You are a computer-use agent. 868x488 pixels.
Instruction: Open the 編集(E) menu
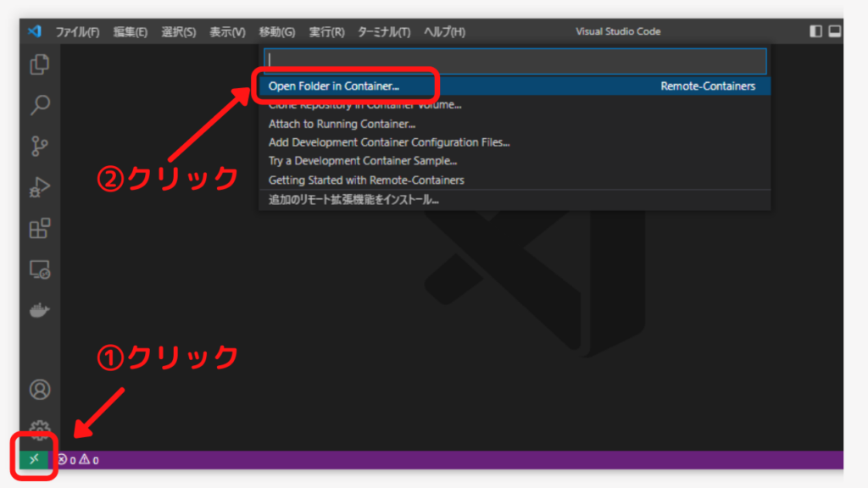130,31
